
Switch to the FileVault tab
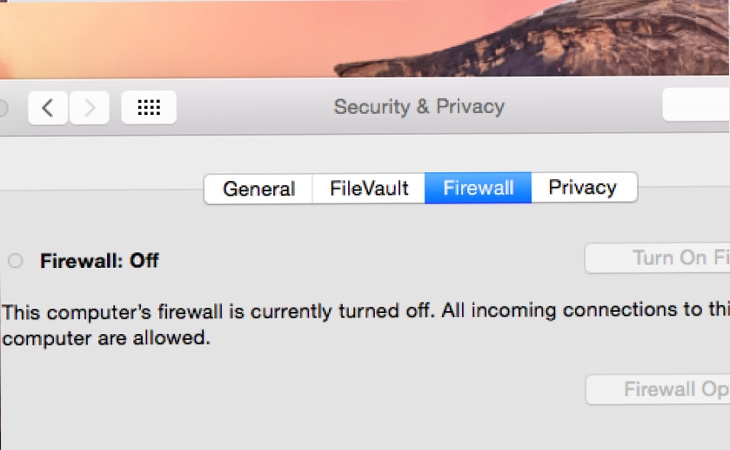(369, 188)
